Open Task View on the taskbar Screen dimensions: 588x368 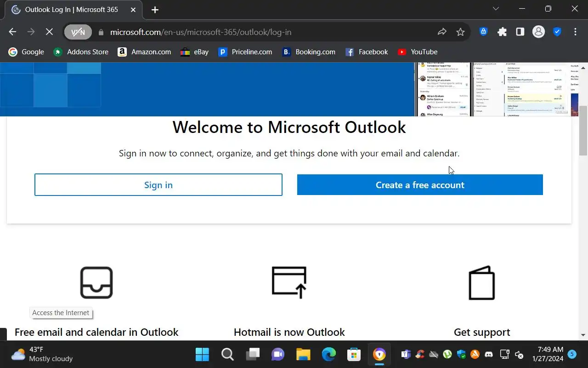point(253,354)
